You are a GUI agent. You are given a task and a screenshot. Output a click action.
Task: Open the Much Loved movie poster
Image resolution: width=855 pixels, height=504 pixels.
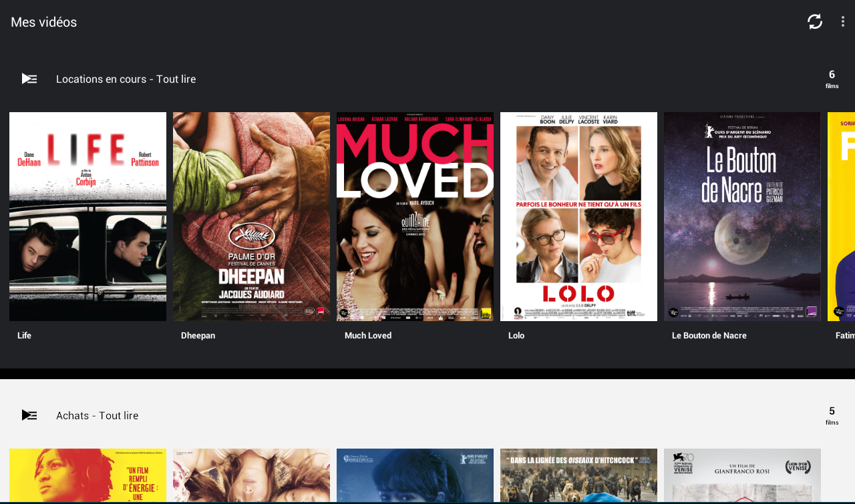(x=415, y=216)
